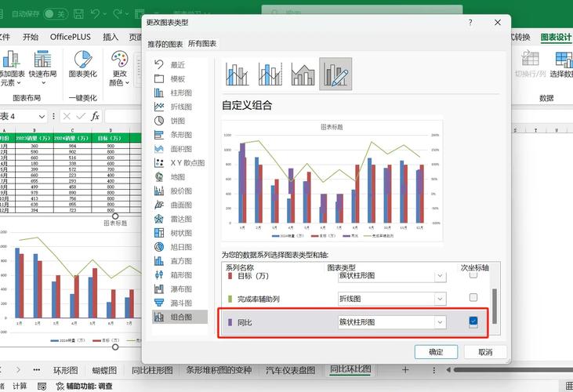
Task: Confirm with 确定 button
Action: tap(436, 352)
